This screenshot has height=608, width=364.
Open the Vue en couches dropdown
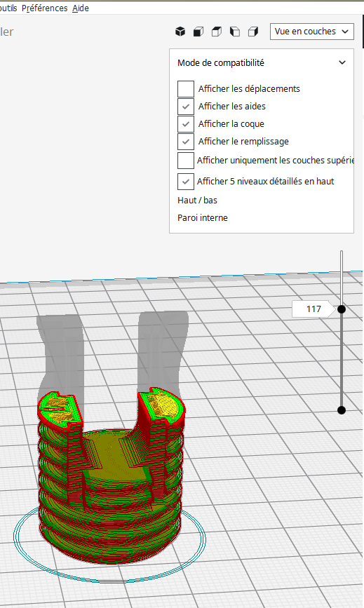coord(312,32)
